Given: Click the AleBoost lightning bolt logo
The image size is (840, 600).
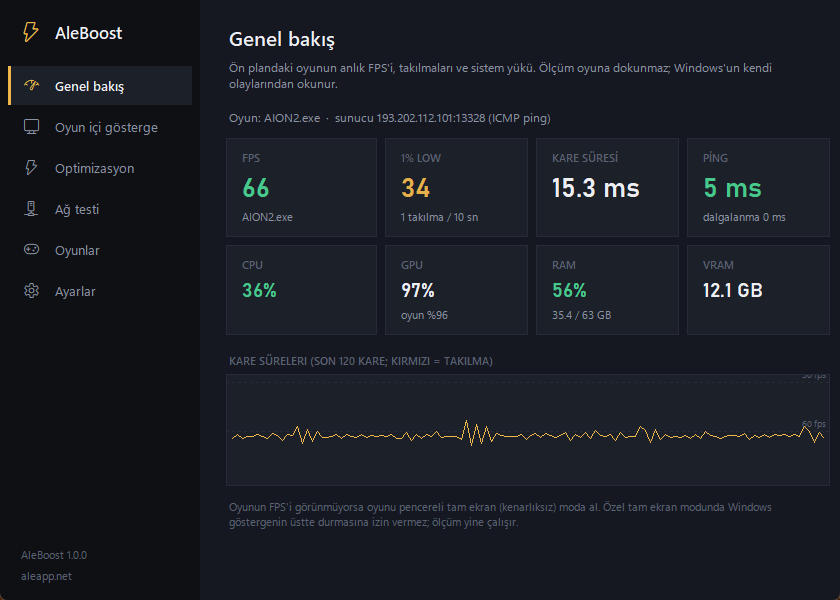Looking at the screenshot, I should (x=31, y=32).
